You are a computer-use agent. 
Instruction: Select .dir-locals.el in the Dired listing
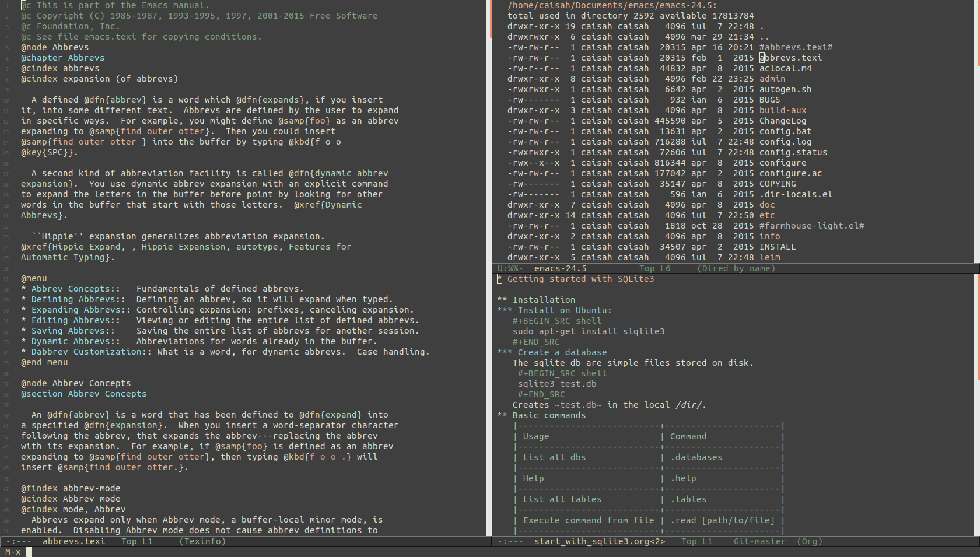[796, 194]
